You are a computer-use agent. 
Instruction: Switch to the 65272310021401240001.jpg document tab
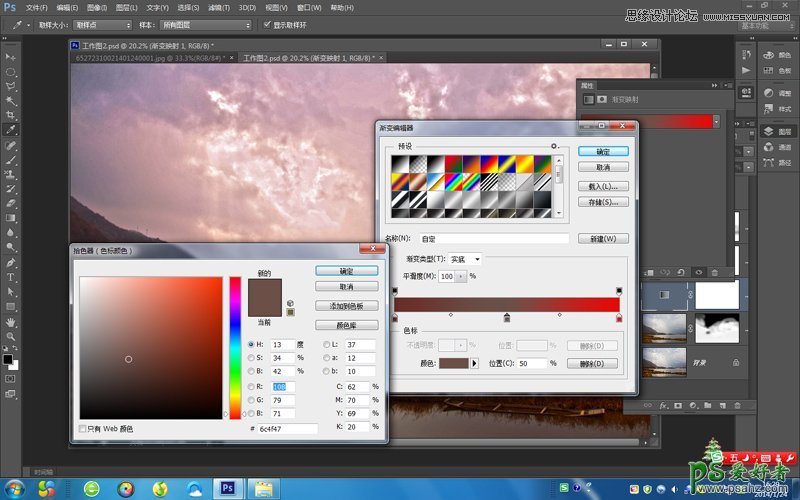pyautogui.click(x=152, y=59)
